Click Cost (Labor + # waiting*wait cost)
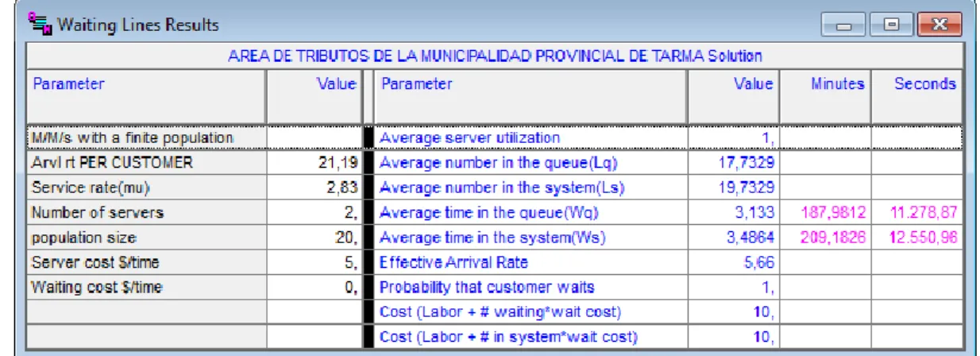This screenshot has width=980, height=356. coord(500,311)
